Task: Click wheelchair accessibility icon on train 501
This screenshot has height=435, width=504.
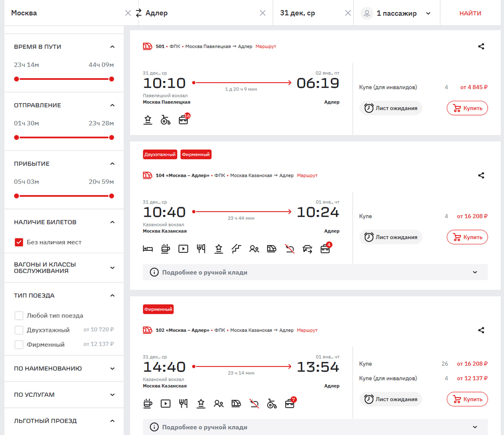Action: pos(165,120)
